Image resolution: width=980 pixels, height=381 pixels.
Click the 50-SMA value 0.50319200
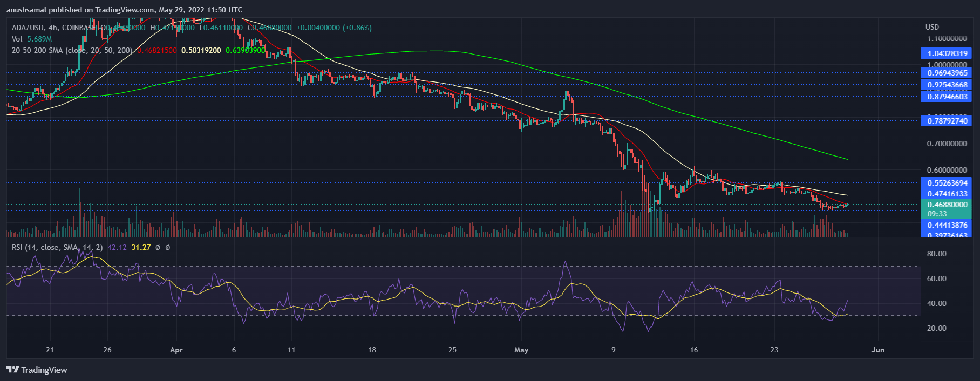[x=201, y=50]
